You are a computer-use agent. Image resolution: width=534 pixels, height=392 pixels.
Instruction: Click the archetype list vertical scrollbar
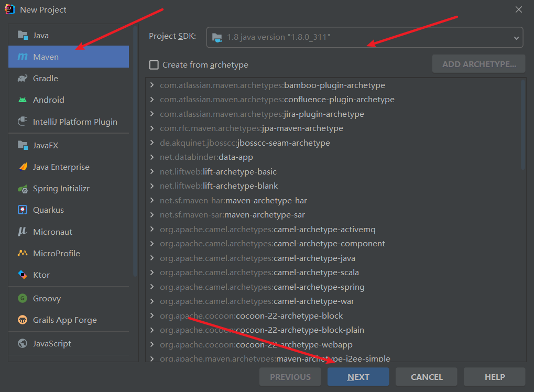(x=522, y=126)
